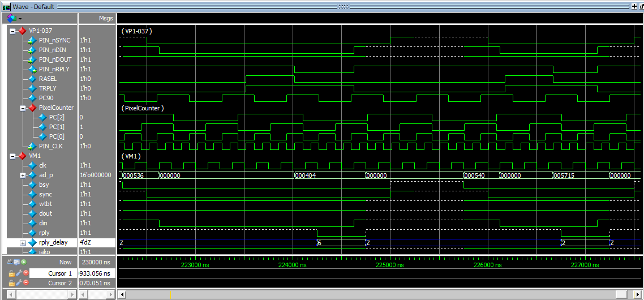Select the TRPLY signal in the list
This screenshot has width=644, height=300.
[x=47, y=88]
